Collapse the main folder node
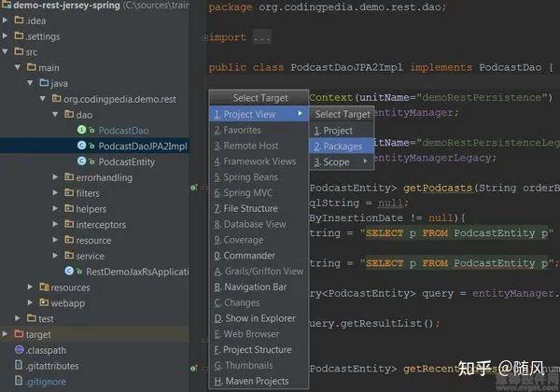 tap(18, 67)
